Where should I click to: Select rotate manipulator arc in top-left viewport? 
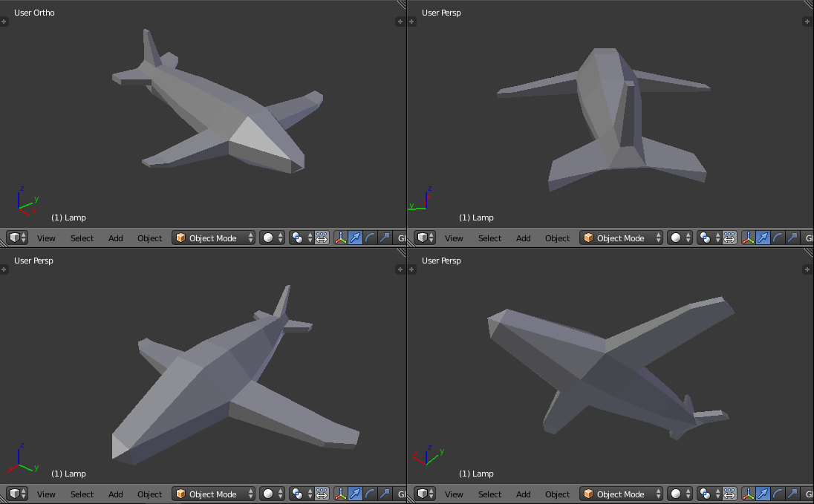click(x=370, y=238)
